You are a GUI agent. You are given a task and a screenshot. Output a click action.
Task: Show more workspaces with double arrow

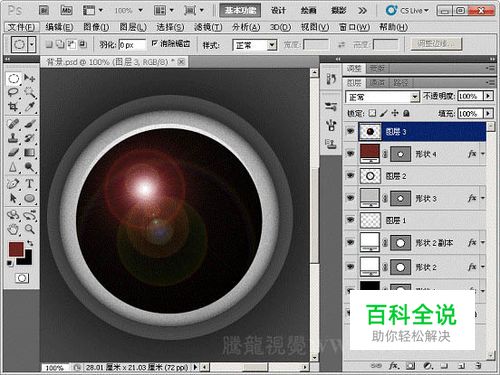point(362,11)
